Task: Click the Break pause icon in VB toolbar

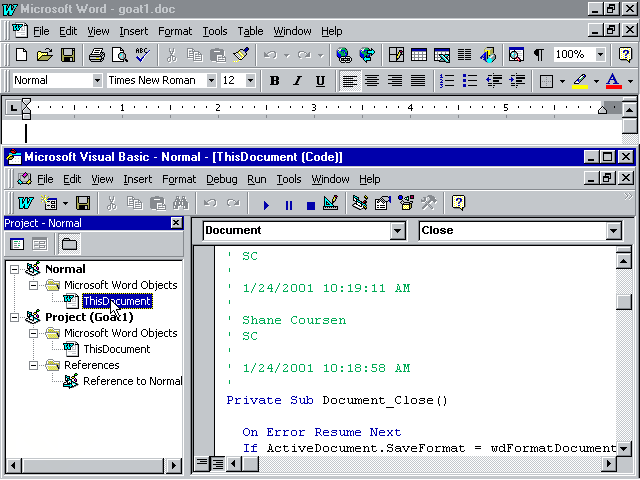Action: [x=289, y=204]
